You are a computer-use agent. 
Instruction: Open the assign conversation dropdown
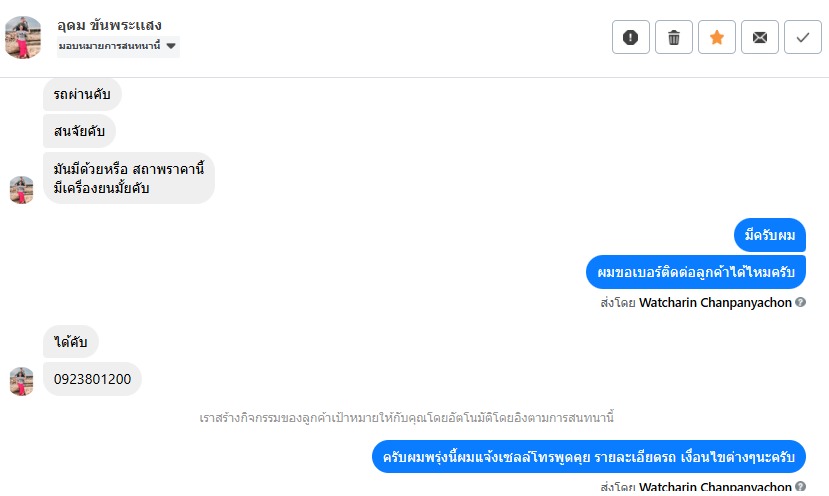[x=117, y=45]
